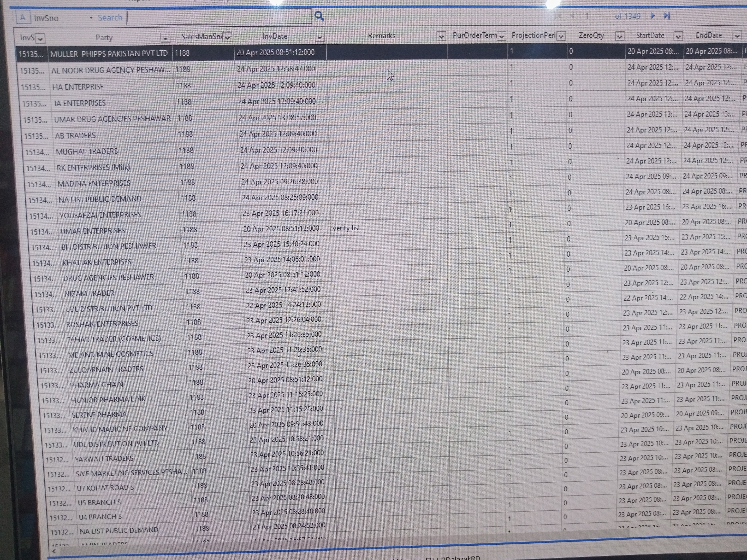Expand the SalesManSno column filter arrow
The image size is (747, 560).
point(227,37)
